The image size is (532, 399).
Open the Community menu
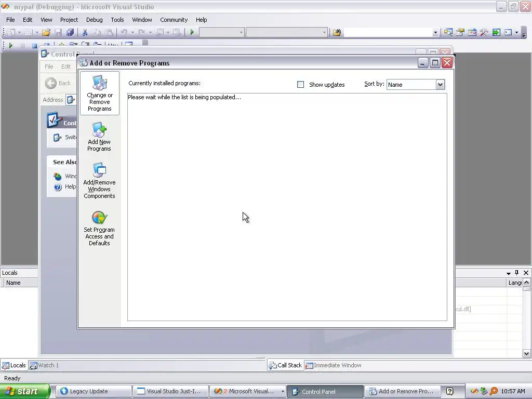174,20
